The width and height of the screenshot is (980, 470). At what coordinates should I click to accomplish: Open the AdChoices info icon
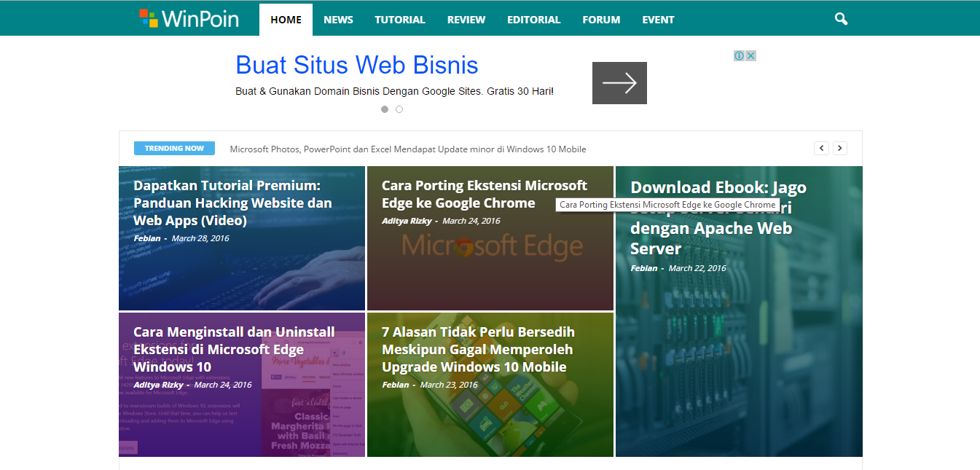(x=739, y=55)
